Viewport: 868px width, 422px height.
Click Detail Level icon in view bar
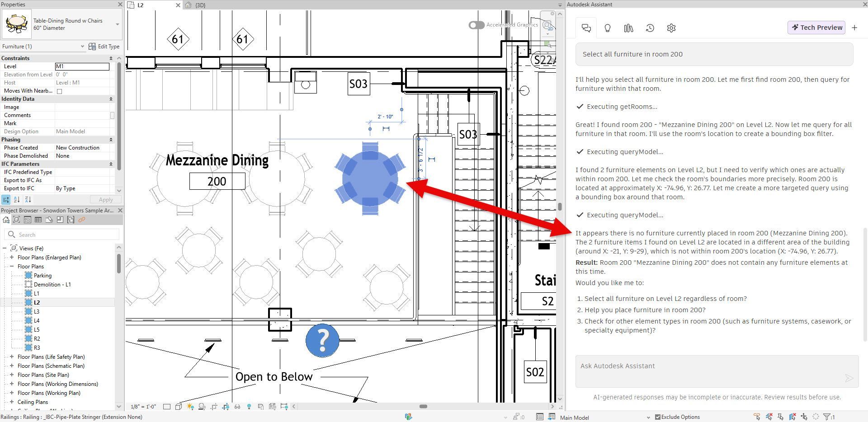[x=167, y=407]
